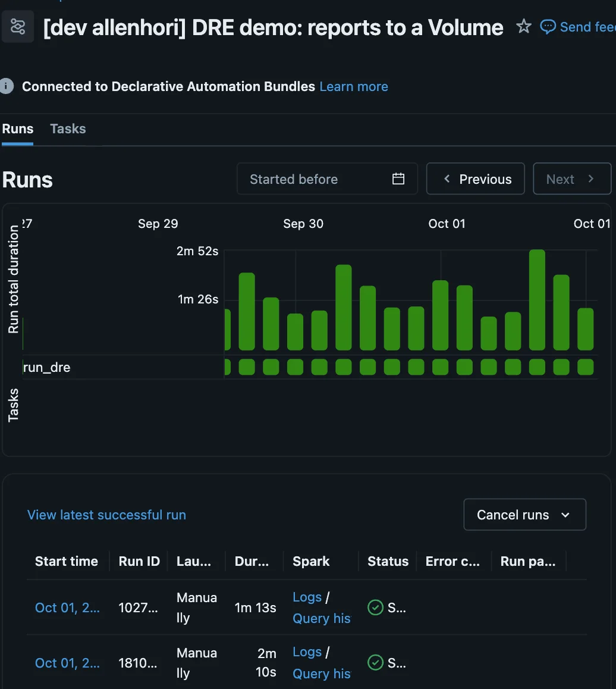Click the Spark column header
Image resolution: width=616 pixels, height=689 pixels.
pyautogui.click(x=311, y=561)
